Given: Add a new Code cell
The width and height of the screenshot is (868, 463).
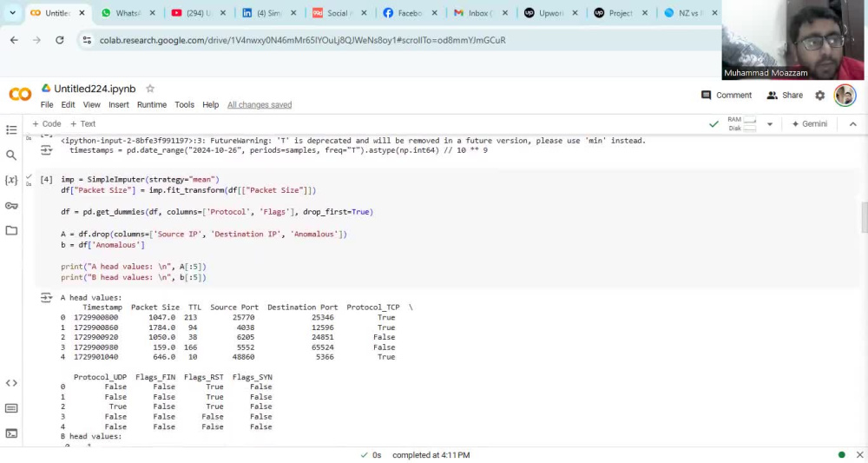Looking at the screenshot, I should 47,124.
